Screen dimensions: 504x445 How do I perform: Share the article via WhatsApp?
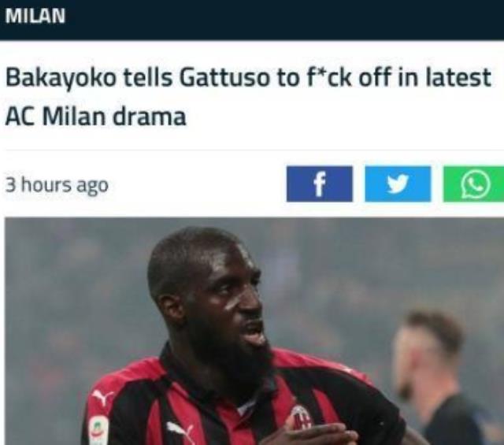click(473, 184)
